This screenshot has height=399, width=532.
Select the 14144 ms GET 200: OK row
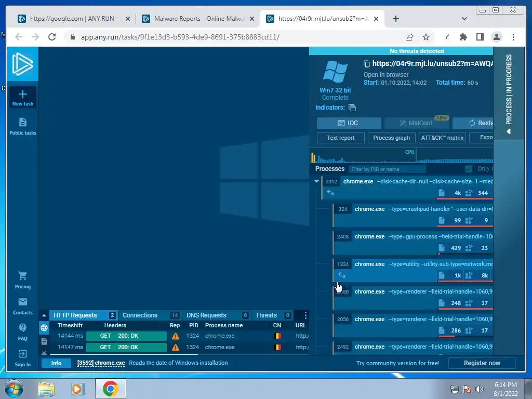[179, 336]
